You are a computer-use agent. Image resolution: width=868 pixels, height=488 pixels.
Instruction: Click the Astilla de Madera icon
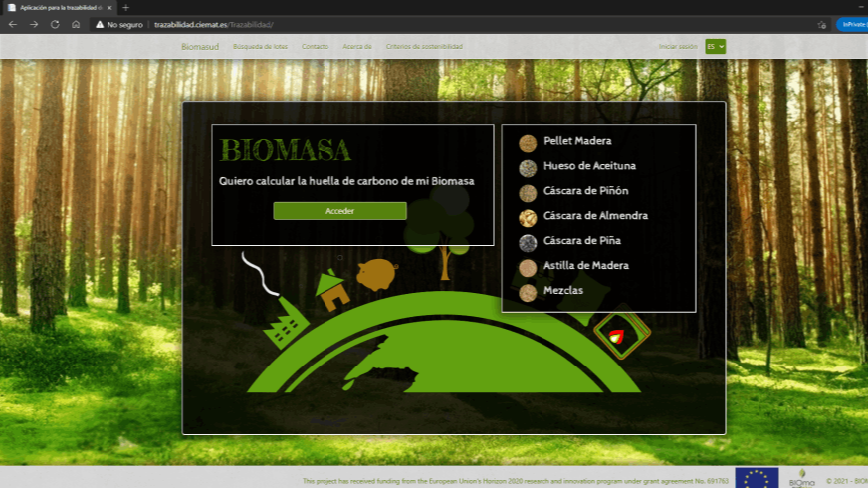tap(528, 267)
